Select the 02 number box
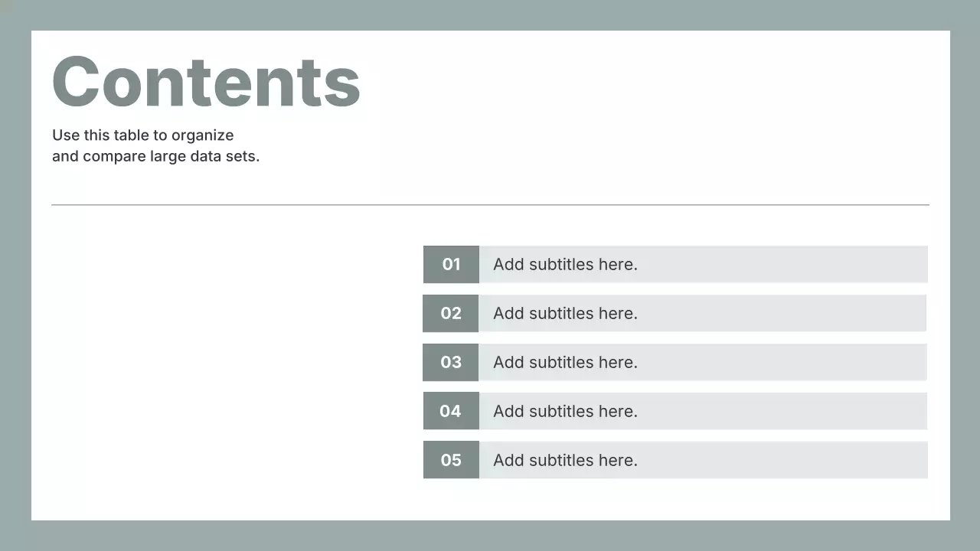Image resolution: width=980 pixels, height=551 pixels. point(450,314)
